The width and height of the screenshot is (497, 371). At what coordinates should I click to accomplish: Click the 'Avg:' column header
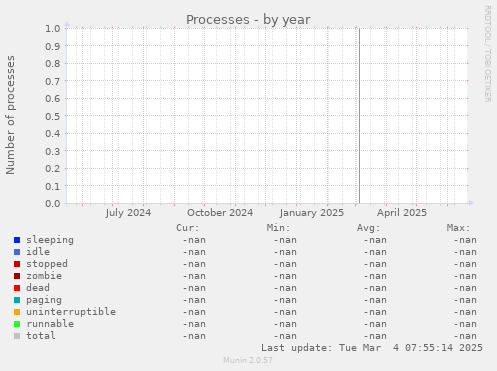coord(368,228)
